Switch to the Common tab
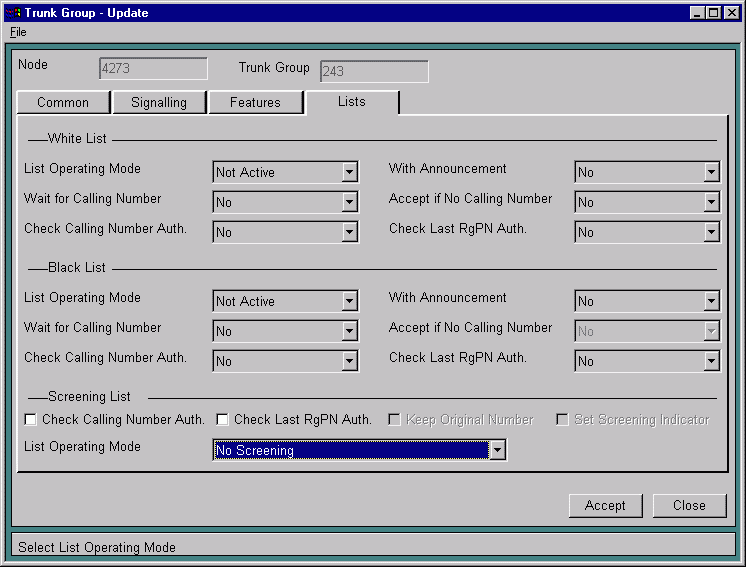Image resolution: width=746 pixels, height=567 pixels. tap(63, 102)
